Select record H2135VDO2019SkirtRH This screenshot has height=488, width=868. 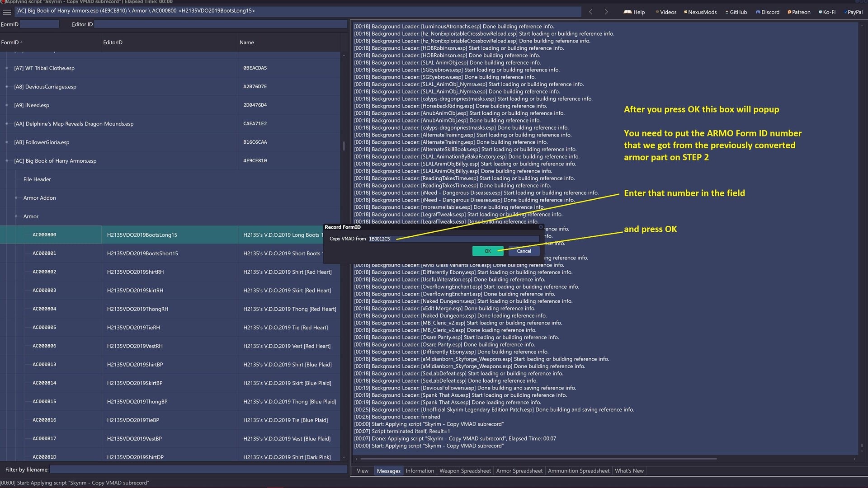(x=170, y=291)
